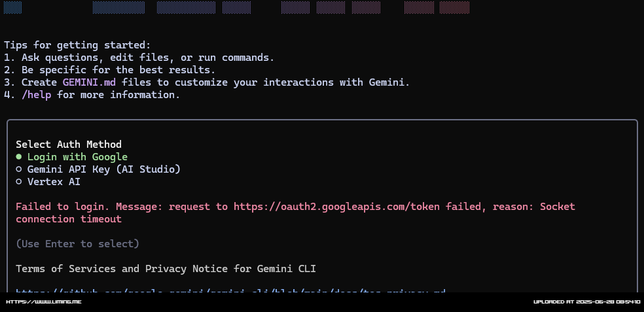Click the hollow circle beside Vertex AI

coord(18,181)
